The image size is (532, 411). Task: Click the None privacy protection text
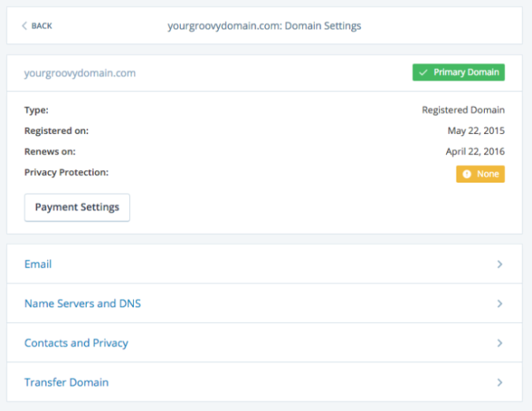[x=488, y=174]
